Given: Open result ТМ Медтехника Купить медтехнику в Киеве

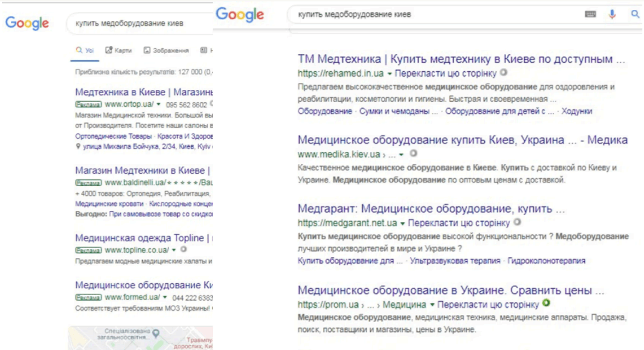Looking at the screenshot, I should (x=461, y=59).
